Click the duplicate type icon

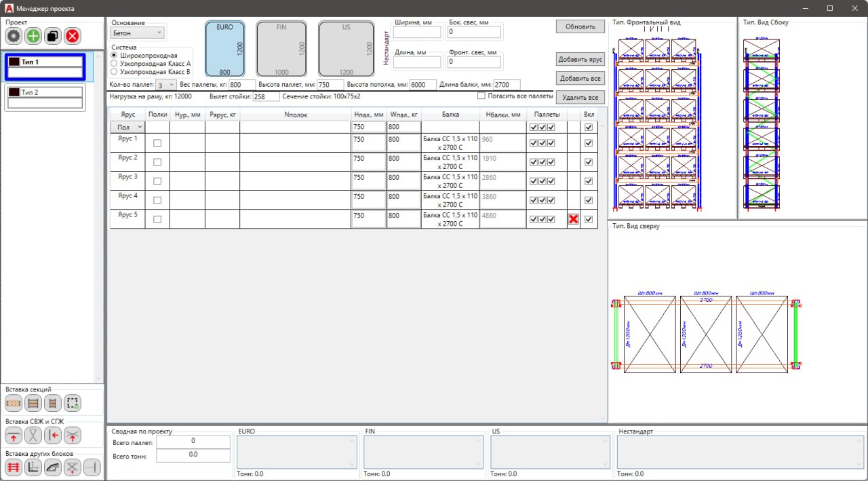[53, 36]
